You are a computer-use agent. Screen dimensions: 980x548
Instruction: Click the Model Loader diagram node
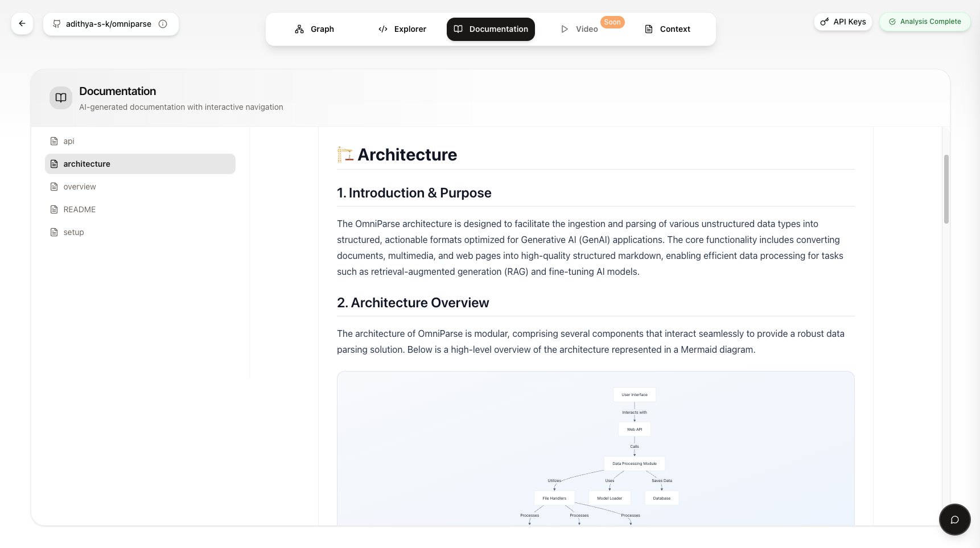point(610,498)
